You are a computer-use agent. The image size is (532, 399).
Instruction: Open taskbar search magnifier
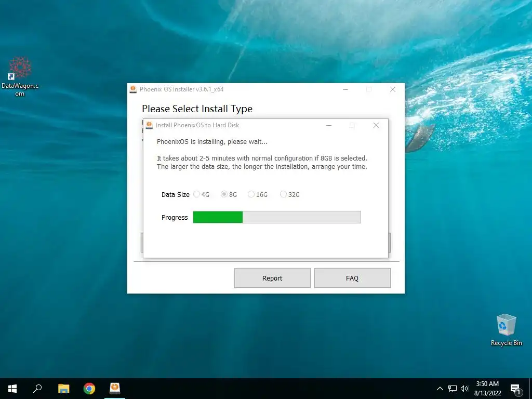(37, 389)
